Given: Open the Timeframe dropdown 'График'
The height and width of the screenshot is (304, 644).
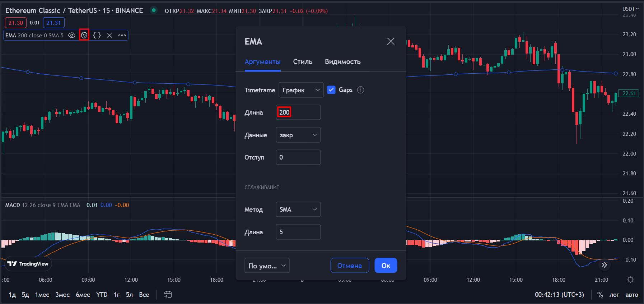Looking at the screenshot, I should click(301, 90).
